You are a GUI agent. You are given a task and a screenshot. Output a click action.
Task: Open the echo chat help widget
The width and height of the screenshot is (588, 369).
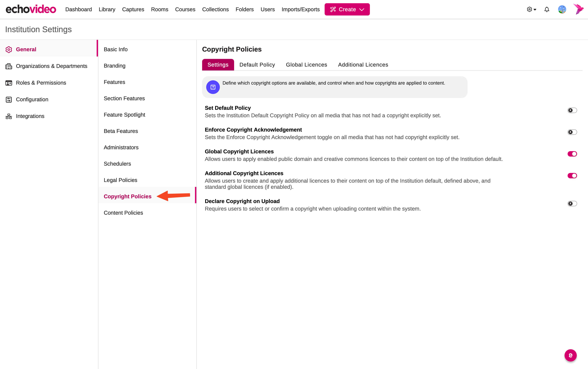[570, 355]
